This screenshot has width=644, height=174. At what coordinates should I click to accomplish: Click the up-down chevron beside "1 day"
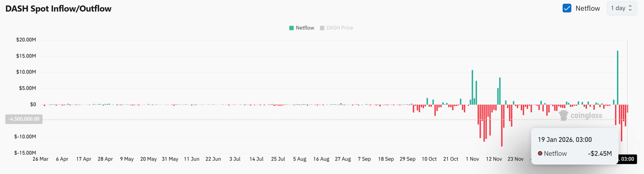tap(630, 8)
